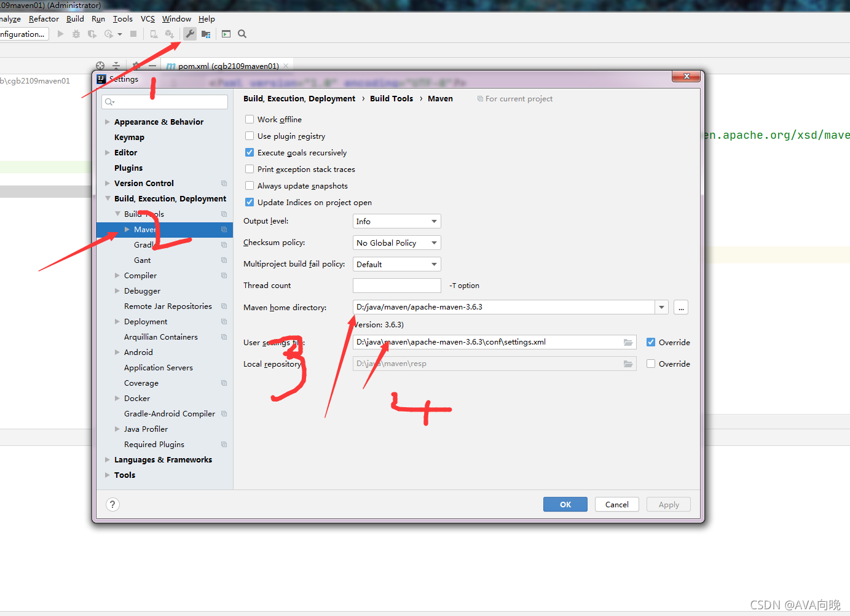This screenshot has height=616, width=850.
Task: Check Override for Local repository
Action: [x=651, y=364]
